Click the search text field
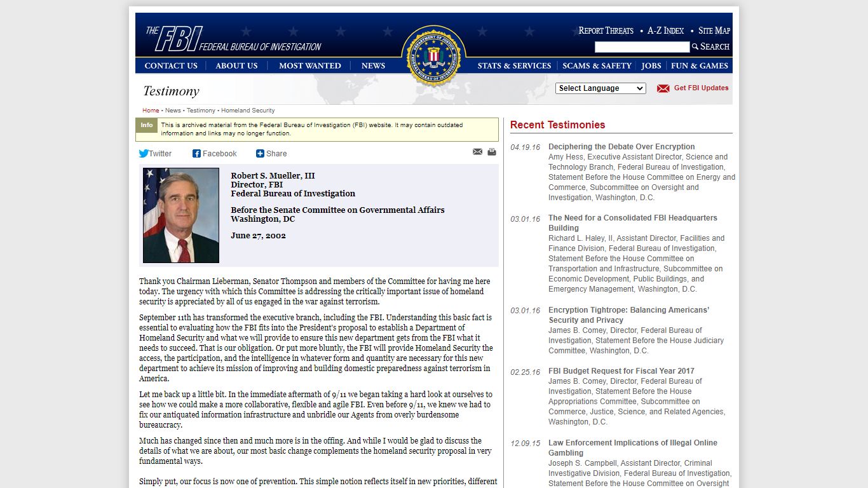This screenshot has width=868, height=488. tap(642, 47)
